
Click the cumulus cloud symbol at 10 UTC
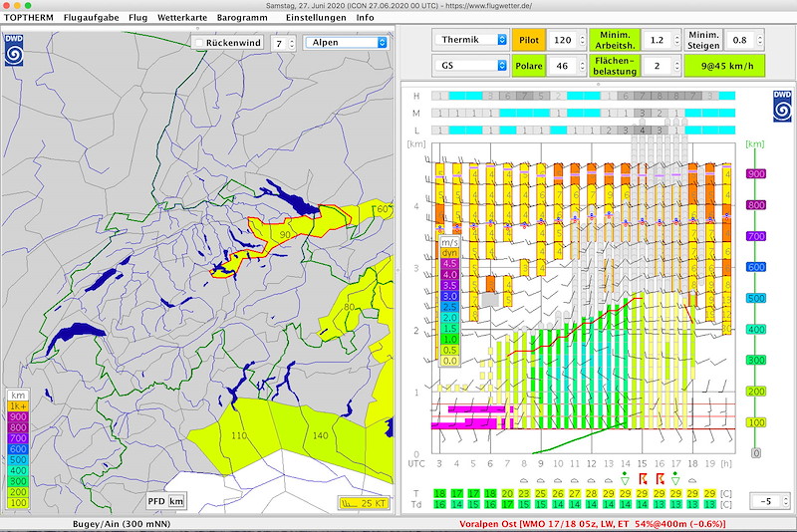coord(558,480)
